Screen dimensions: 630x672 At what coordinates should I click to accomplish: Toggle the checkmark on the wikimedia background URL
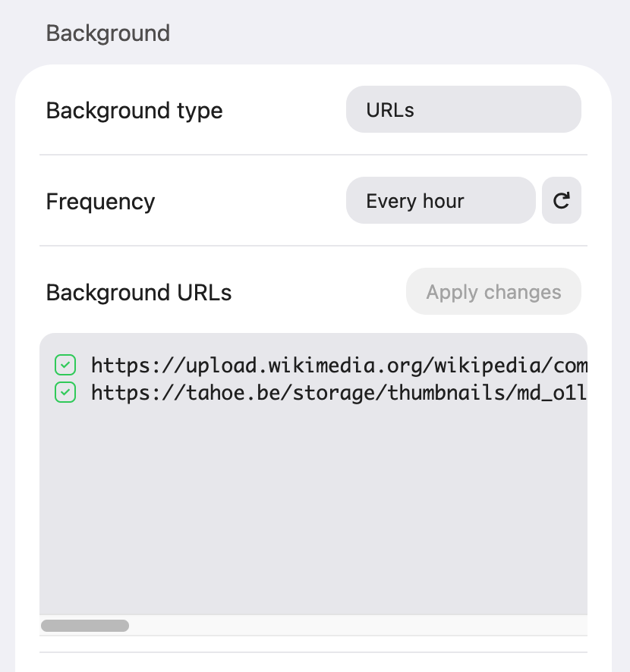(x=65, y=365)
